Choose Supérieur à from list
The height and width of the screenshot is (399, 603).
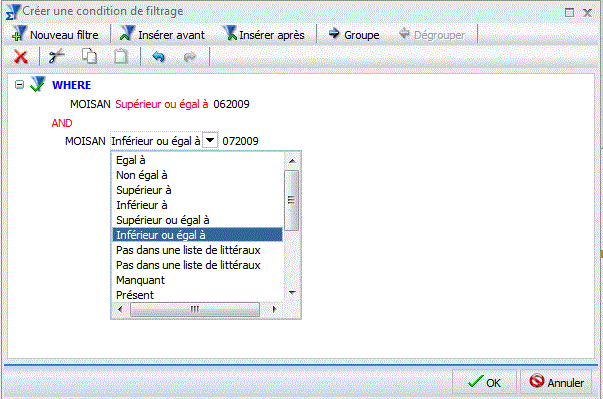[x=198, y=190]
